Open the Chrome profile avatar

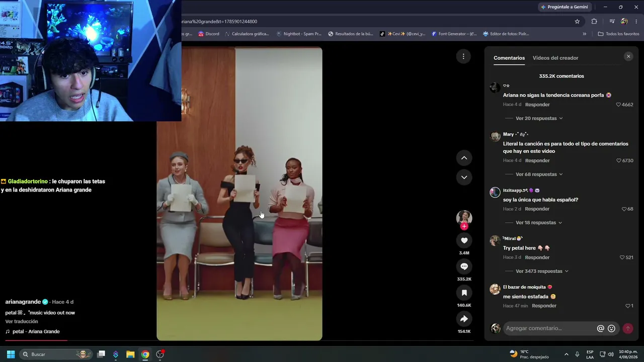tap(624, 22)
